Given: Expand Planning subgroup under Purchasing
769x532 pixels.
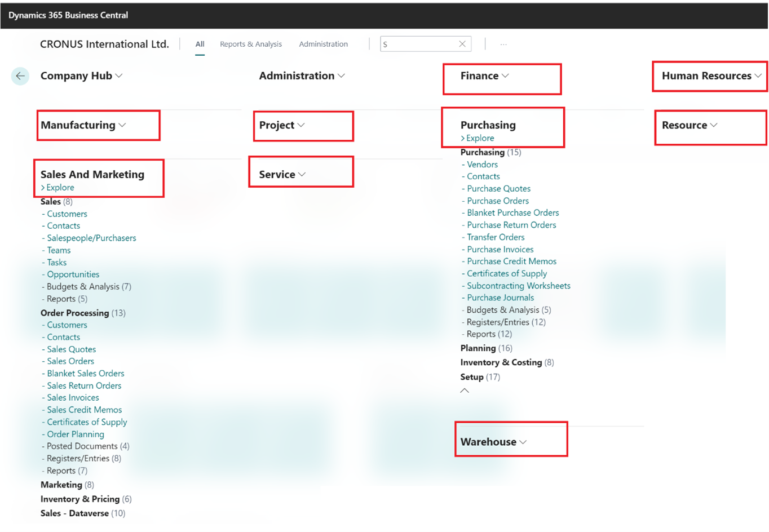Looking at the screenshot, I should tap(478, 348).
